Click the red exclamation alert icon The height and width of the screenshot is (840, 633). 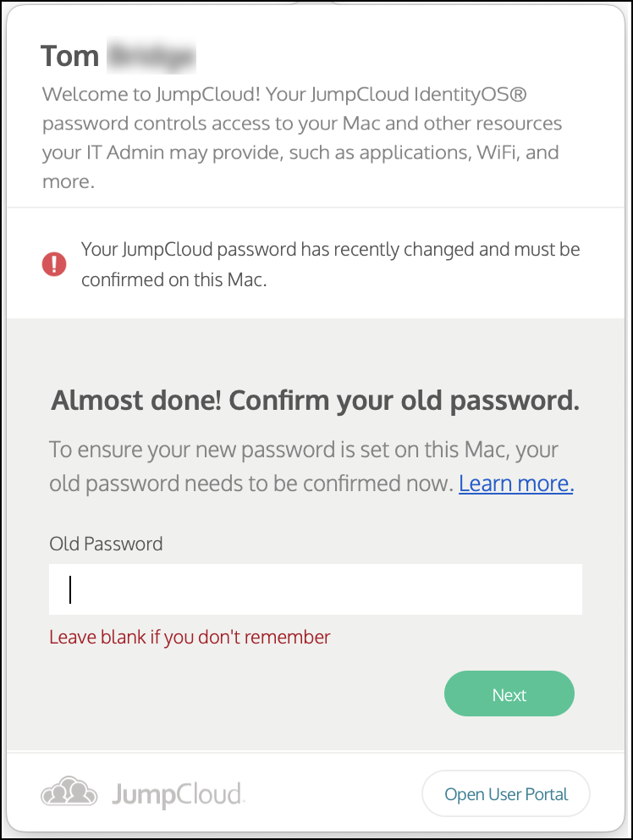54,264
